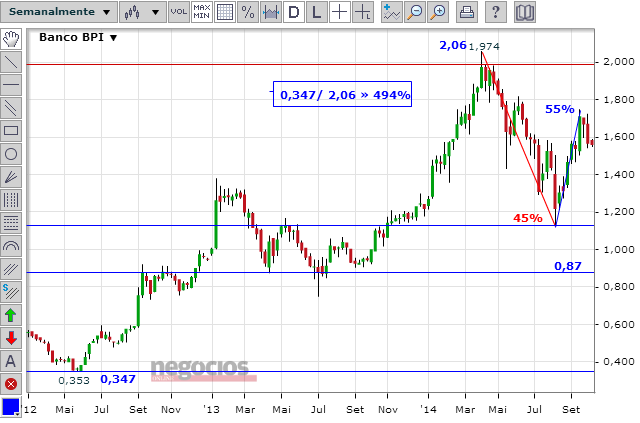640x423 pixels.
Task: Click the '0,400' price axis label
Action: click(619, 362)
